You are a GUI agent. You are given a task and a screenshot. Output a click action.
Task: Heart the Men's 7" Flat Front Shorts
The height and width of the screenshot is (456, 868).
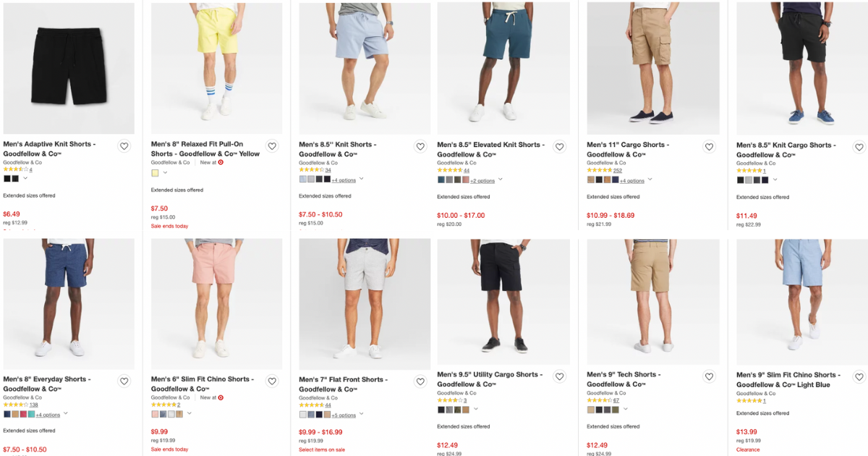(x=420, y=380)
